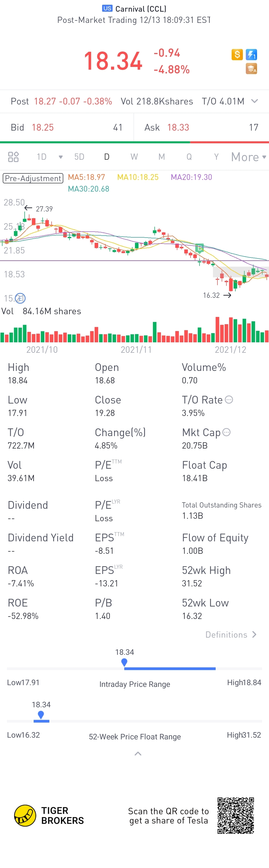Tap the Intraday Price Range marker
The image size is (269, 868).
[x=124, y=663]
